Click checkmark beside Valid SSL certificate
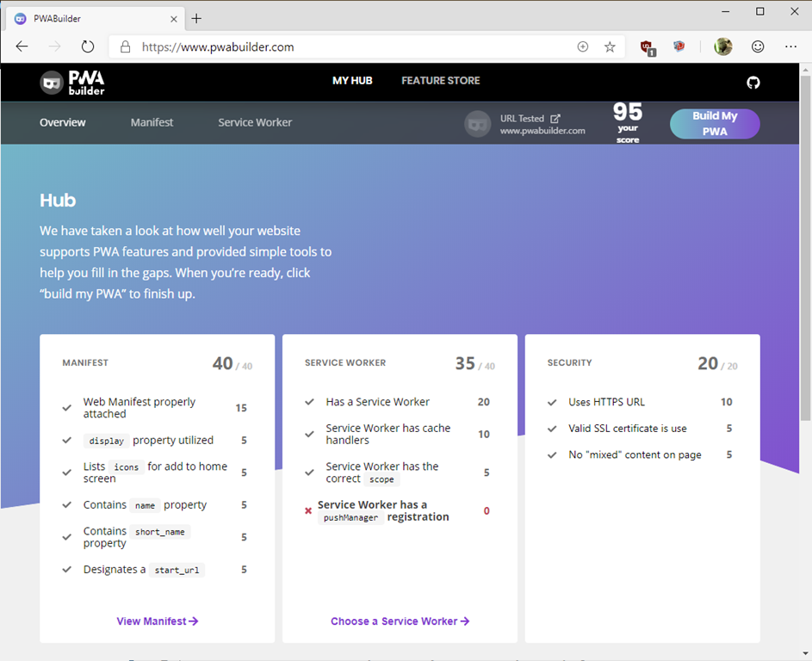This screenshot has width=812, height=661. 552,429
